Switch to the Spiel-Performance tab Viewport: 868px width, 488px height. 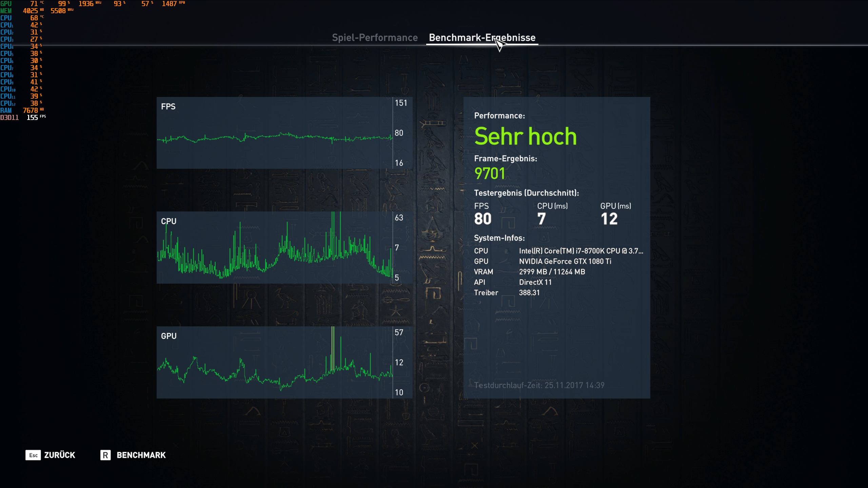pos(375,38)
